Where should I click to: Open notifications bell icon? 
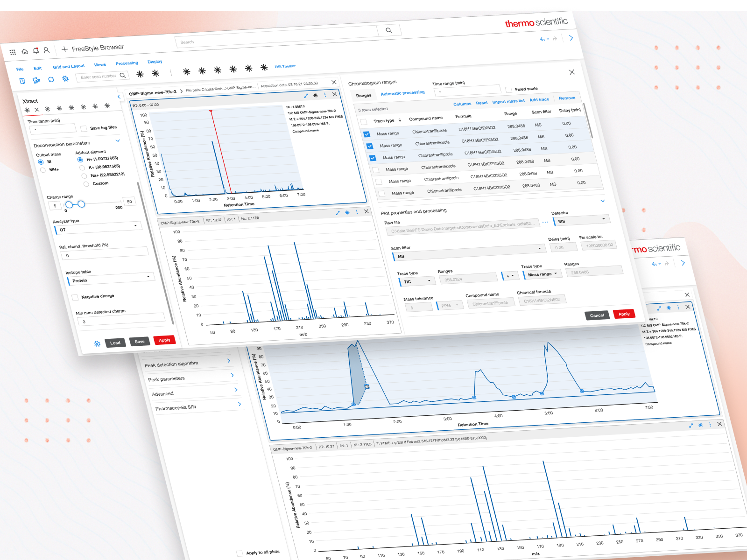[36, 50]
